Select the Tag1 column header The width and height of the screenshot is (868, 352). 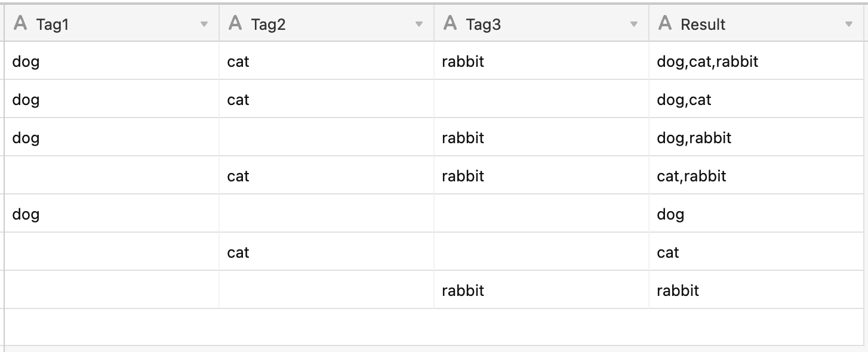pyautogui.click(x=112, y=24)
